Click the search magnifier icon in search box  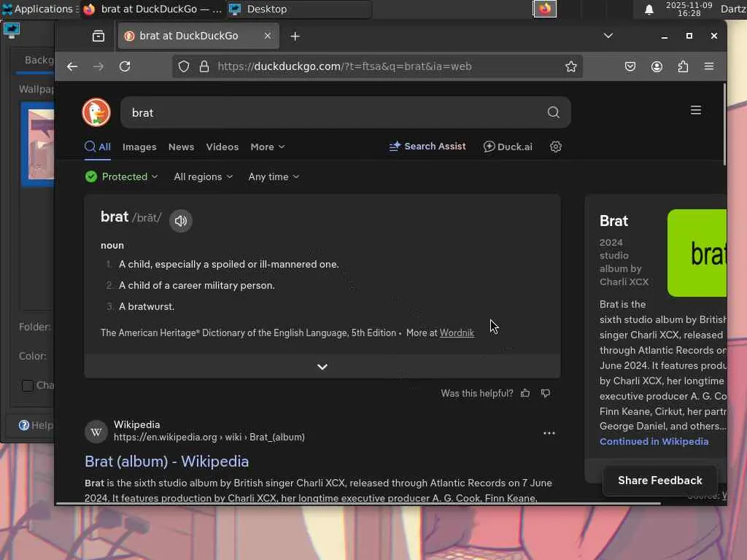pos(553,112)
